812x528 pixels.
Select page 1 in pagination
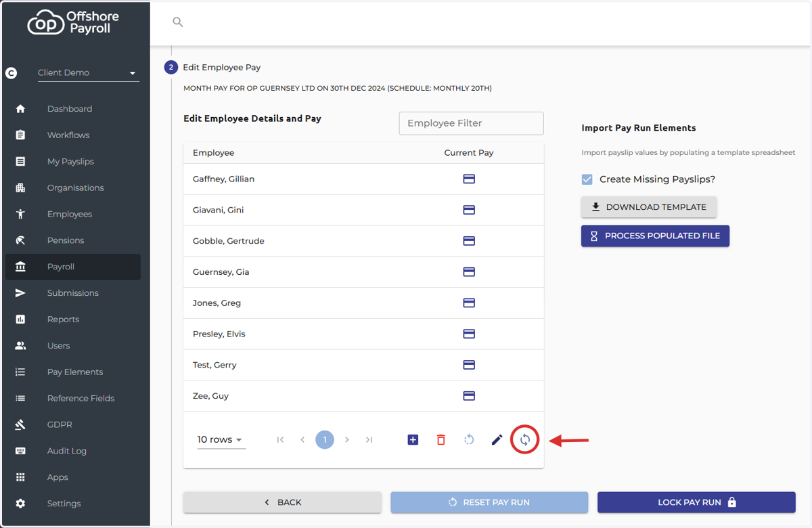(x=325, y=440)
